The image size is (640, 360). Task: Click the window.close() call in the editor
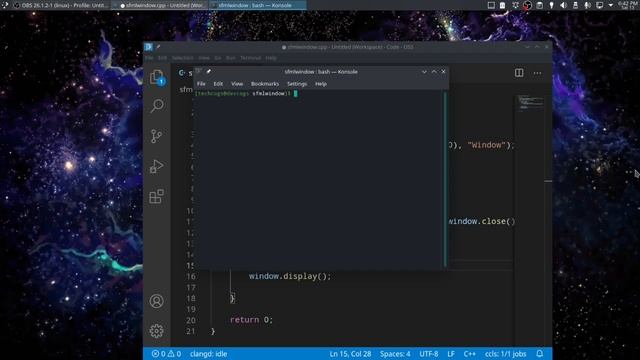click(482, 221)
